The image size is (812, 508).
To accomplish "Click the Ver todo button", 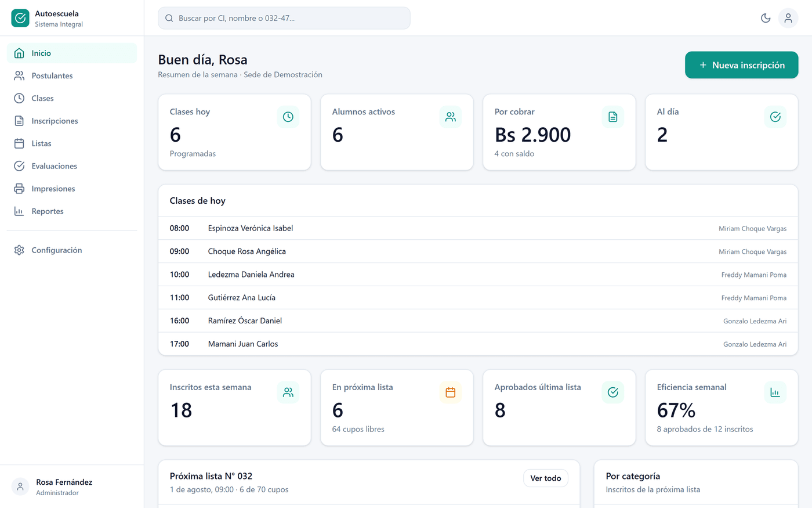I will [546, 478].
